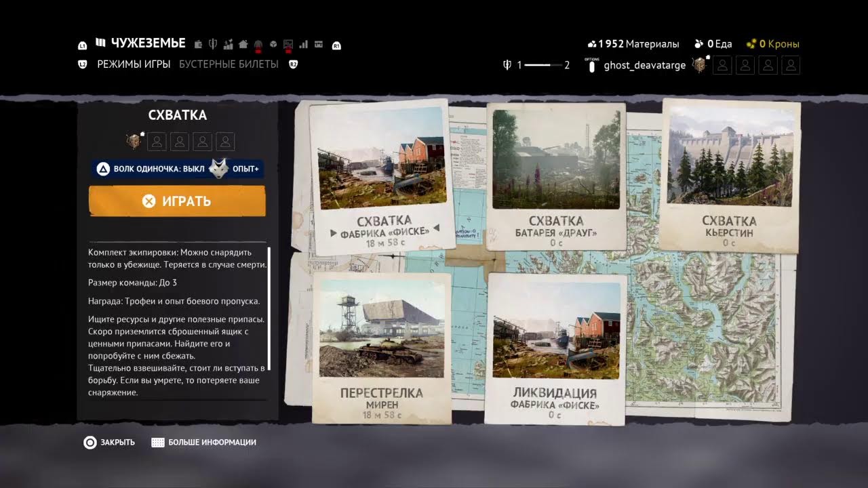Image resolution: width=868 pixels, height=488 pixels.
Task: Click the Материалы resource icon
Action: point(592,44)
